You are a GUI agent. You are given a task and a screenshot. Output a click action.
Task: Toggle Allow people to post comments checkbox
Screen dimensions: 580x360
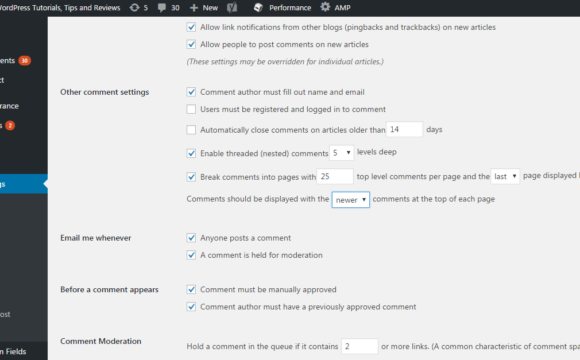pyautogui.click(x=191, y=44)
